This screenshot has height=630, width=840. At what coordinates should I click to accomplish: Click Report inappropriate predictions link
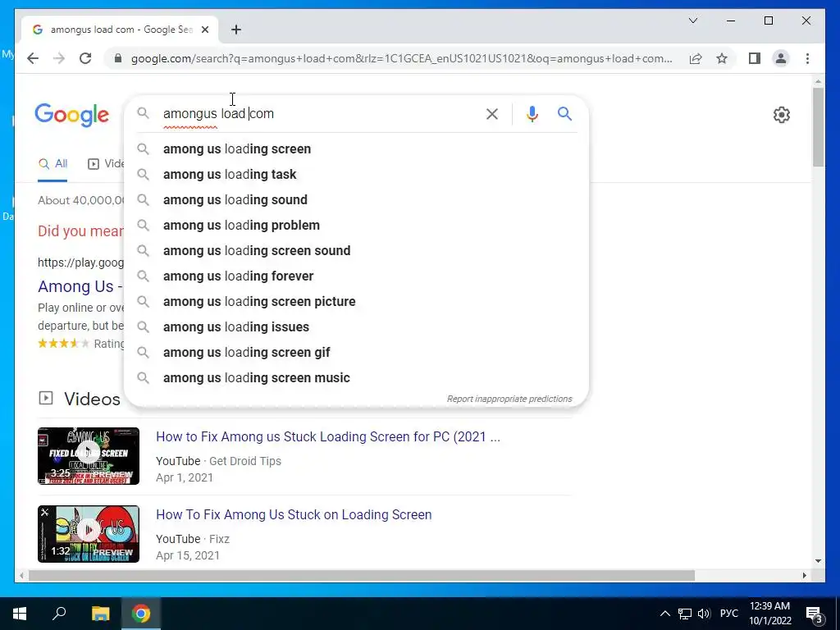[x=509, y=399]
